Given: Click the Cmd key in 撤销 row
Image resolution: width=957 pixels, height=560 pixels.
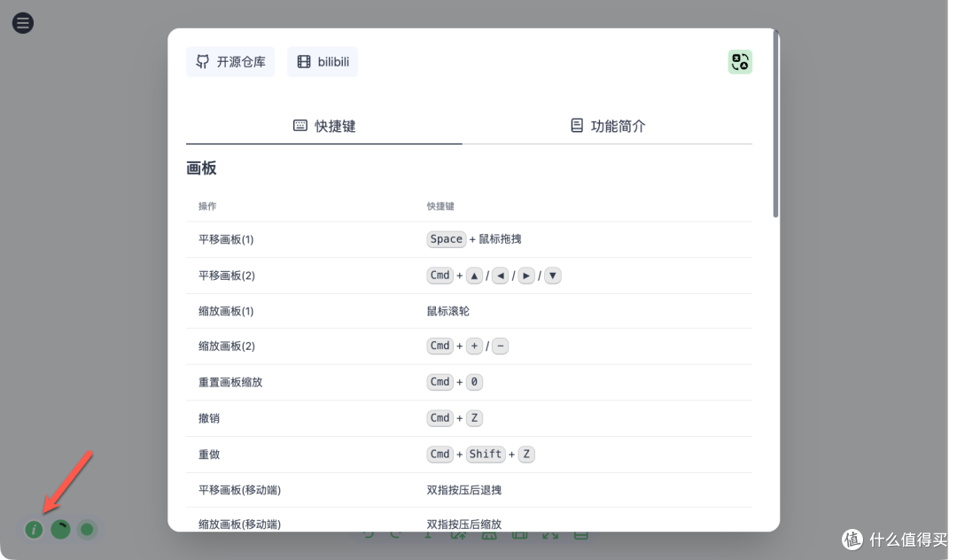Looking at the screenshot, I should tap(440, 418).
